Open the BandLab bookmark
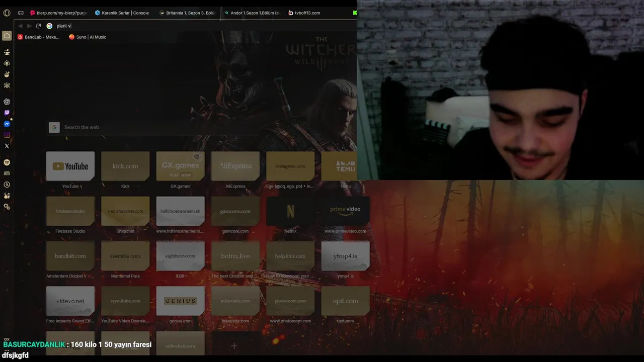644x362 pixels. [39, 37]
